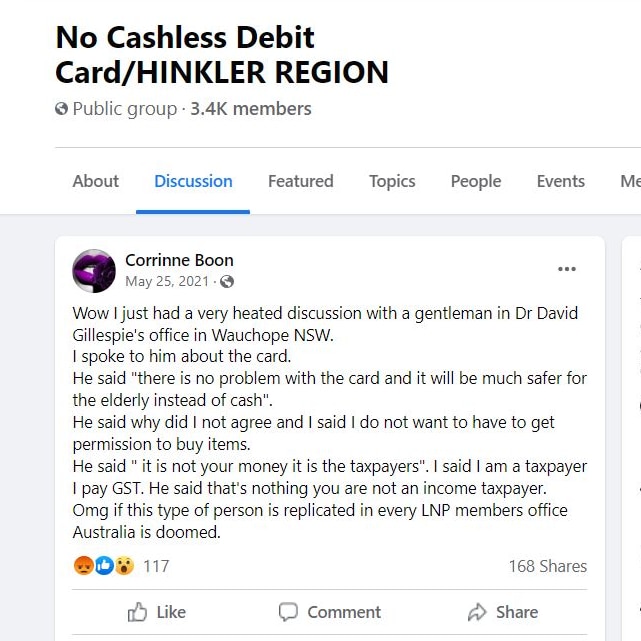Click the globe icon beside post date
This screenshot has width=641, height=641.
click(x=227, y=282)
